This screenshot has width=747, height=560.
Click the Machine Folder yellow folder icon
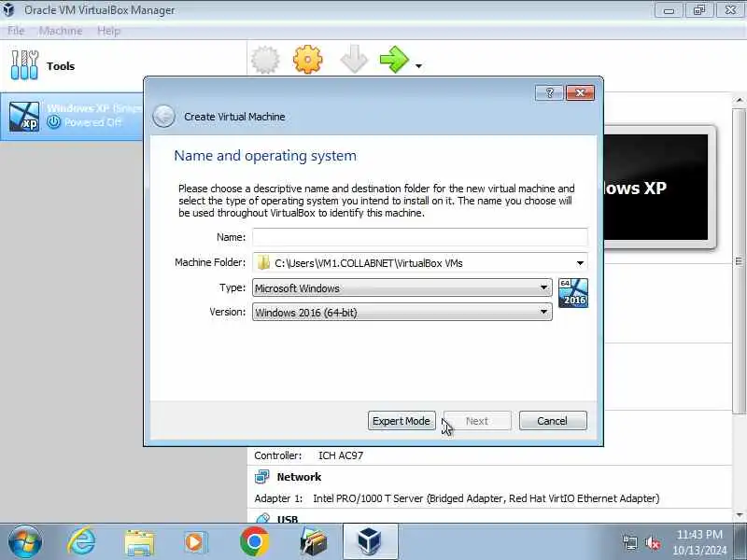pyautogui.click(x=263, y=263)
